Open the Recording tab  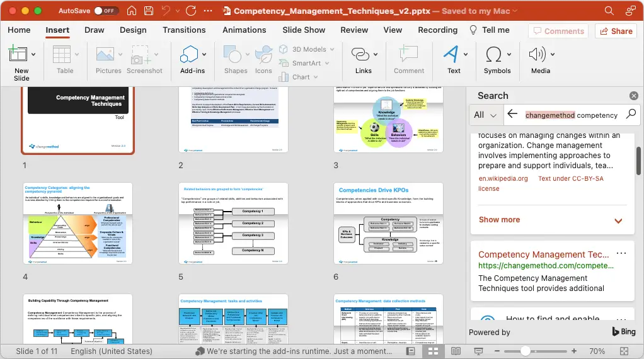[437, 30]
